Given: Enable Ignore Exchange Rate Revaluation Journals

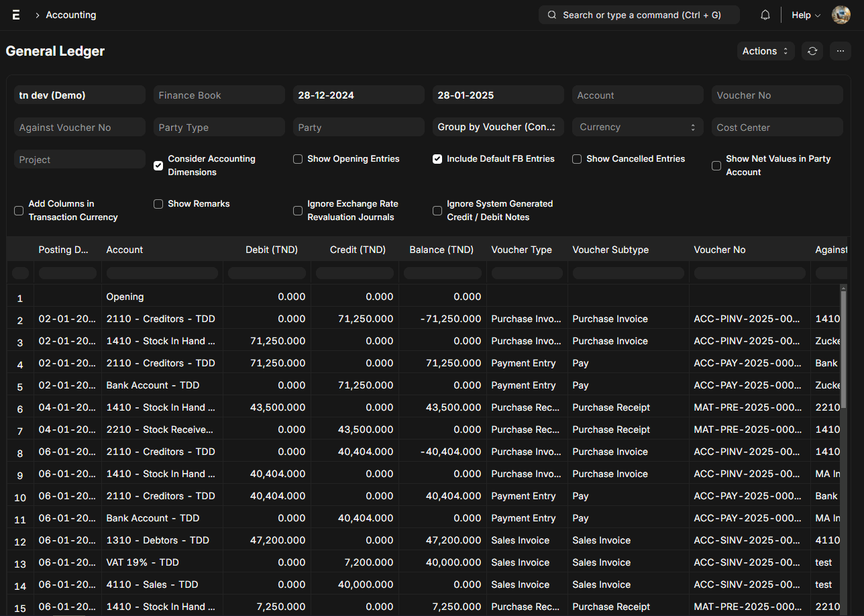Looking at the screenshot, I should (298, 211).
